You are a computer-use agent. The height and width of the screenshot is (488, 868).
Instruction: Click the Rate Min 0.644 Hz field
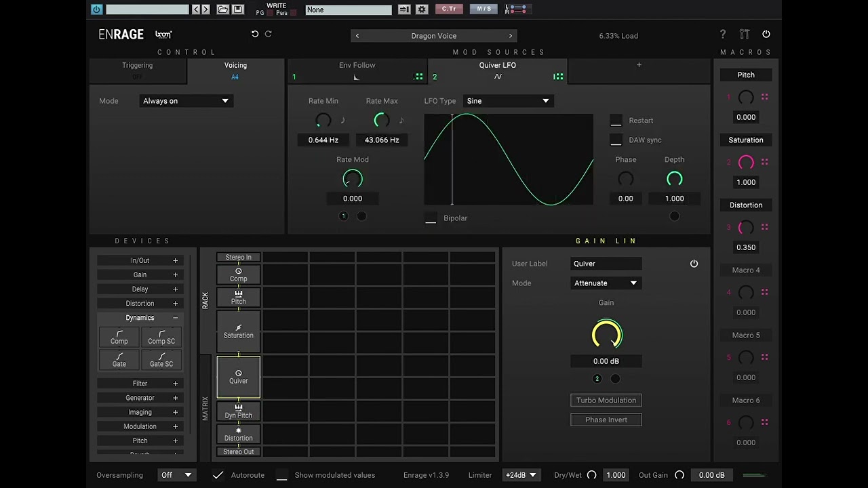[323, 140]
